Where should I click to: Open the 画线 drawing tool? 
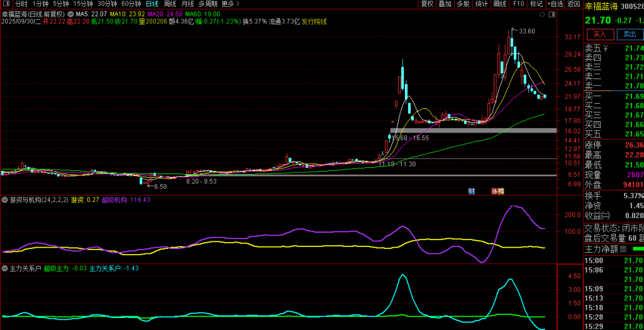point(500,4)
